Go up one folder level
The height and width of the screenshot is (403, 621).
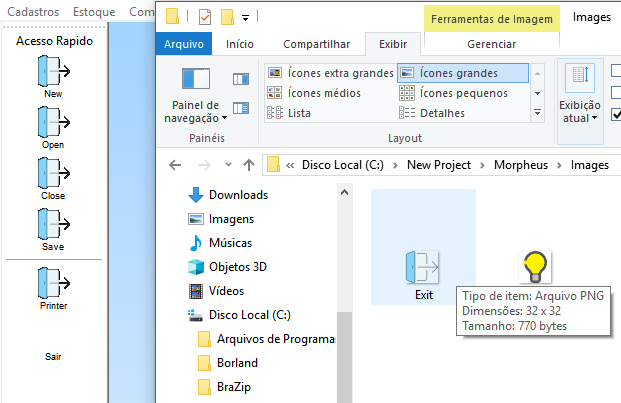249,165
